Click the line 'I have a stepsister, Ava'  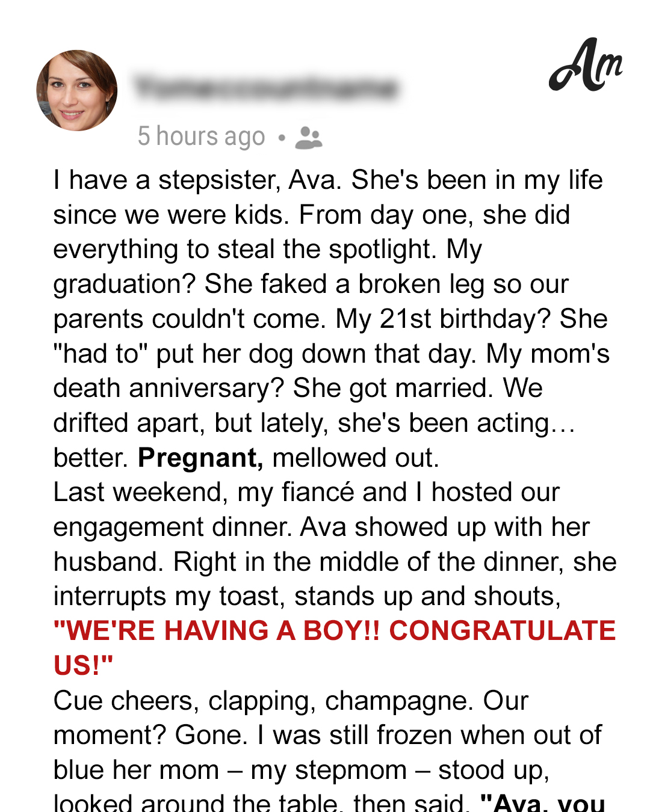click(328, 180)
